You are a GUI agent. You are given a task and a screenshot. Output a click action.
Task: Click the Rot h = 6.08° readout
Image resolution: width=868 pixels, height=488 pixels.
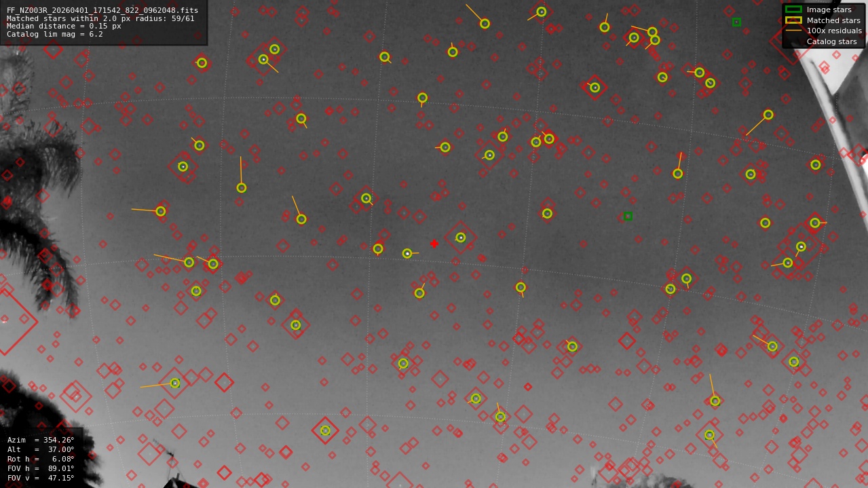pos(41,459)
